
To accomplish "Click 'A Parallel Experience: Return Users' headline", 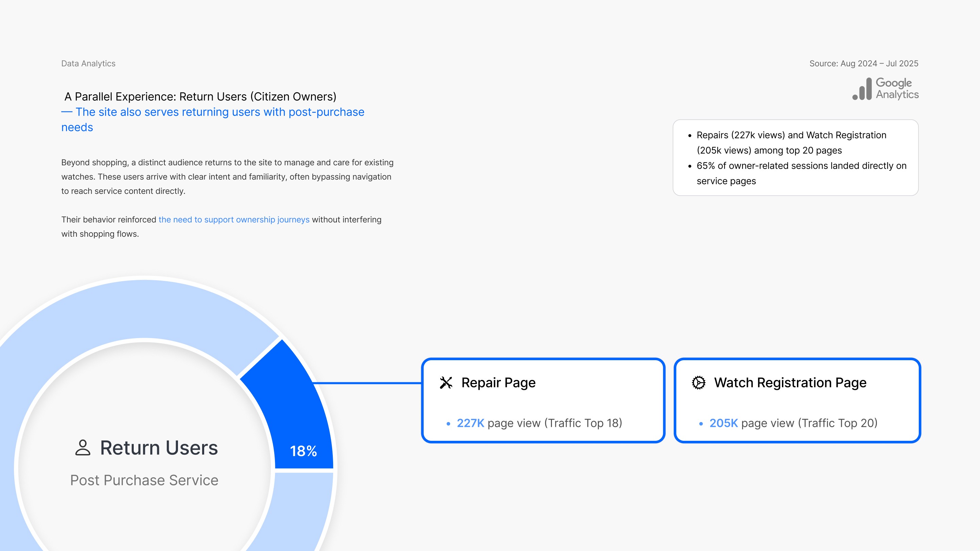I will [200, 97].
